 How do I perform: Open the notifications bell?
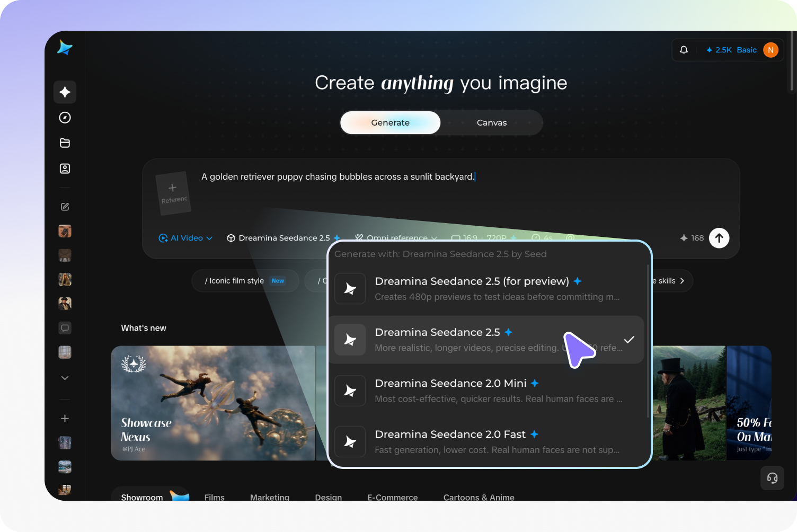pyautogui.click(x=684, y=50)
